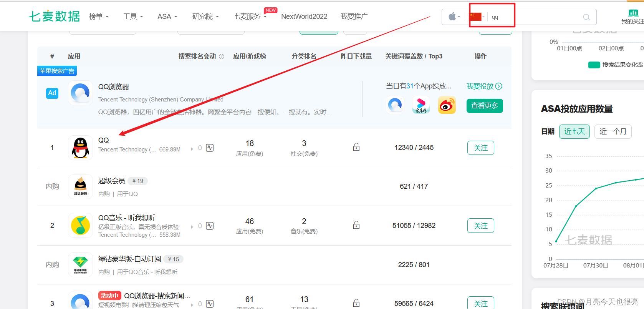Open the QQ音乐 app icon
Viewport: 644px width, 309px height.
coord(80,225)
